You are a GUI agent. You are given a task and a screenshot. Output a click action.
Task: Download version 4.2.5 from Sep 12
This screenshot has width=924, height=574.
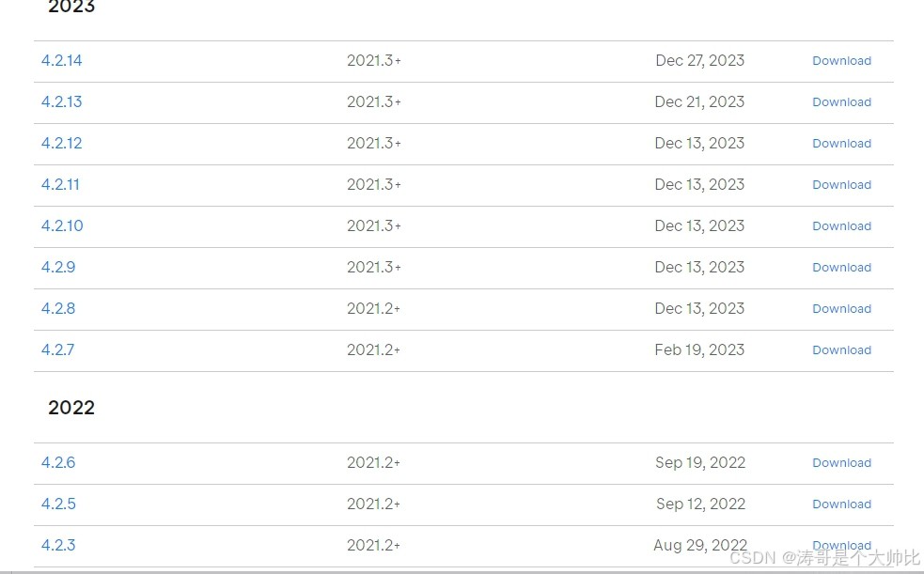click(841, 504)
